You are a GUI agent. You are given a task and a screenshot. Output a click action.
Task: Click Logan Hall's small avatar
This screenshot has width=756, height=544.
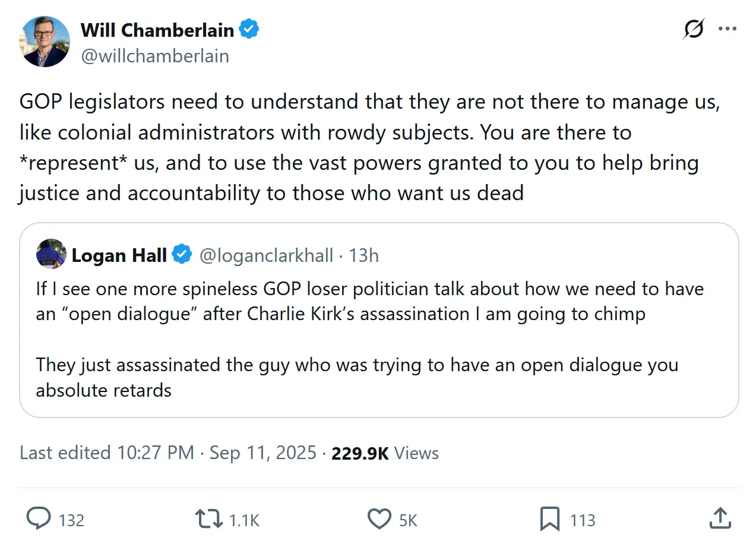(51, 254)
